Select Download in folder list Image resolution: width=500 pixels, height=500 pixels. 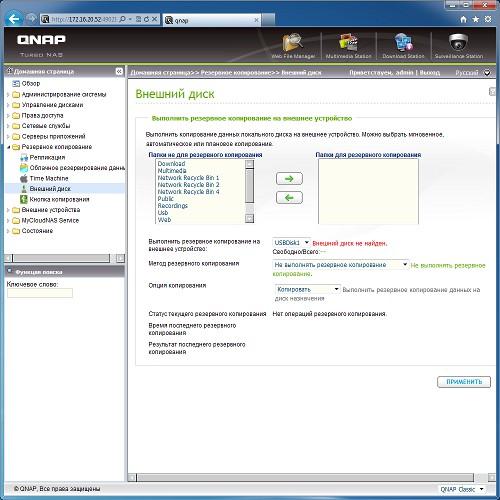171,164
